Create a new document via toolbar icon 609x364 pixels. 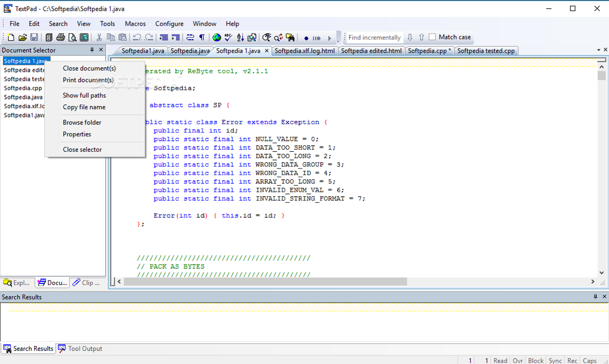point(11,38)
